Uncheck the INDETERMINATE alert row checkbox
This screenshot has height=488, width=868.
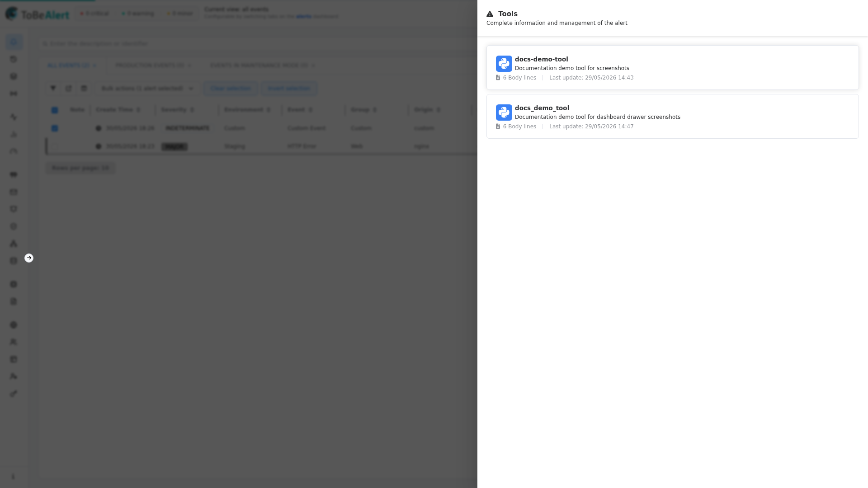(x=55, y=128)
